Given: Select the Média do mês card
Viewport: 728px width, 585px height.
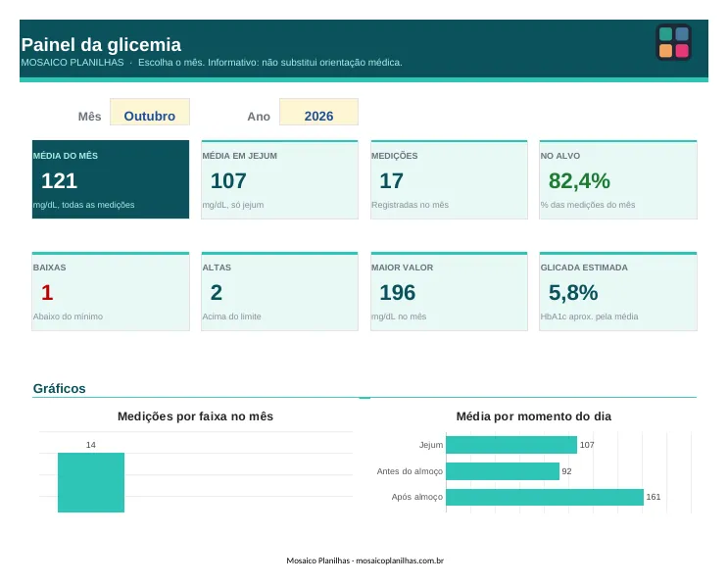Looking at the screenshot, I should pyautogui.click(x=111, y=179).
